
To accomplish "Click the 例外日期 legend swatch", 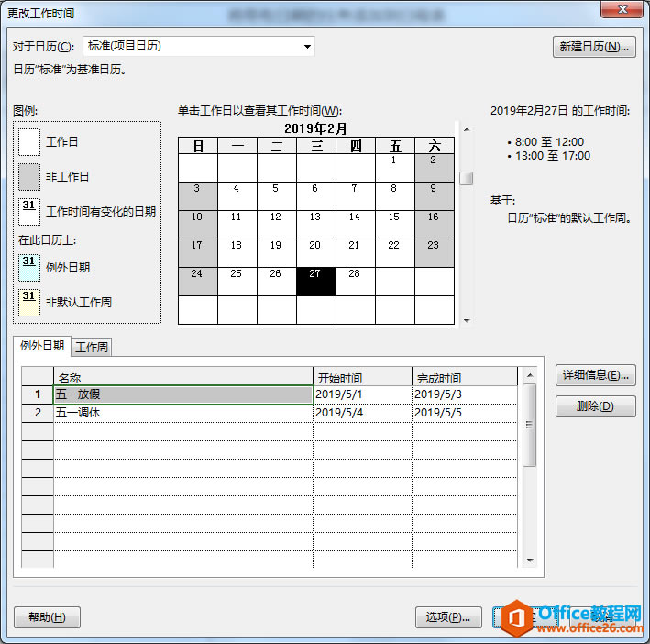I will pos(29,268).
